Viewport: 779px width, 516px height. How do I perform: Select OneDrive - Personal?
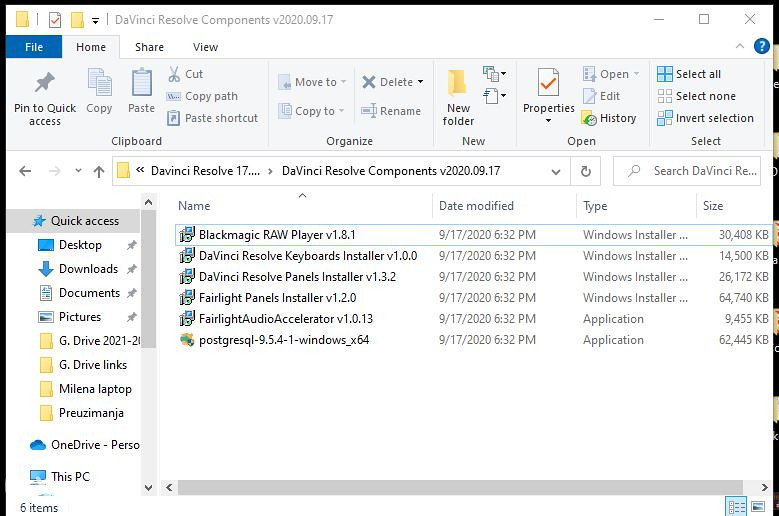[x=84, y=445]
